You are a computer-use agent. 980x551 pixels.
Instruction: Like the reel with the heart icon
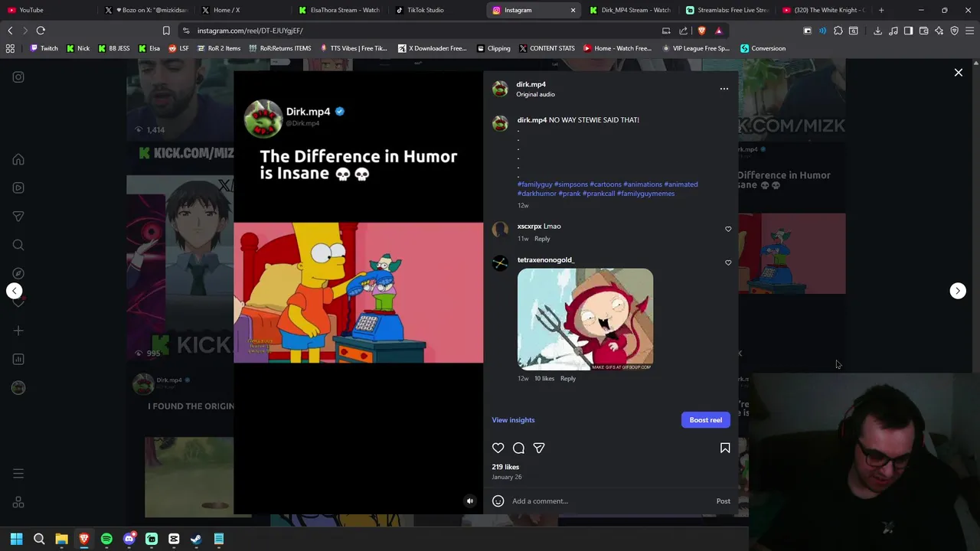tap(498, 448)
